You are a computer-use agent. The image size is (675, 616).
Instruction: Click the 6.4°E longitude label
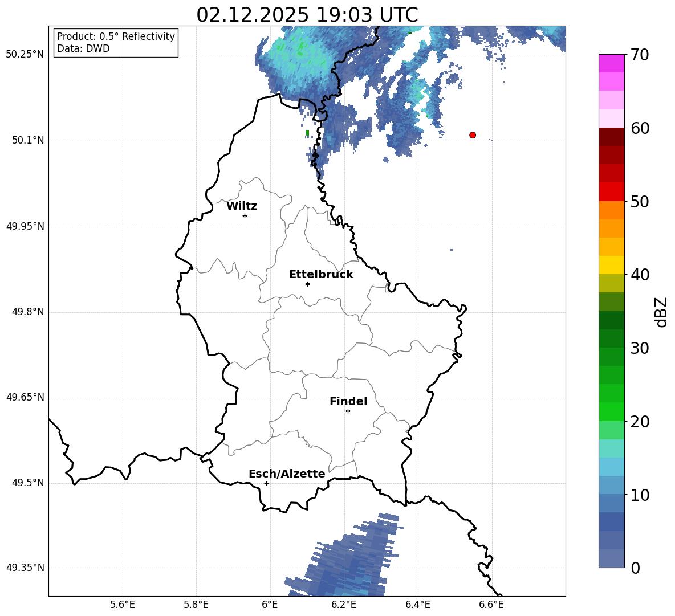tap(417, 605)
